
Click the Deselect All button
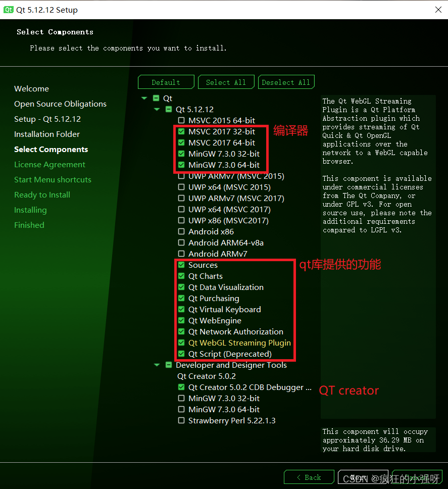click(286, 82)
